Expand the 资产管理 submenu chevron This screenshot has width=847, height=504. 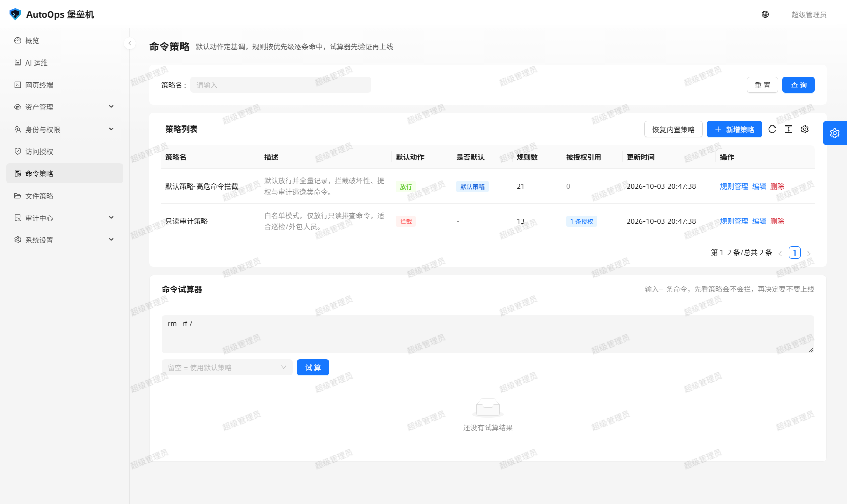click(111, 107)
